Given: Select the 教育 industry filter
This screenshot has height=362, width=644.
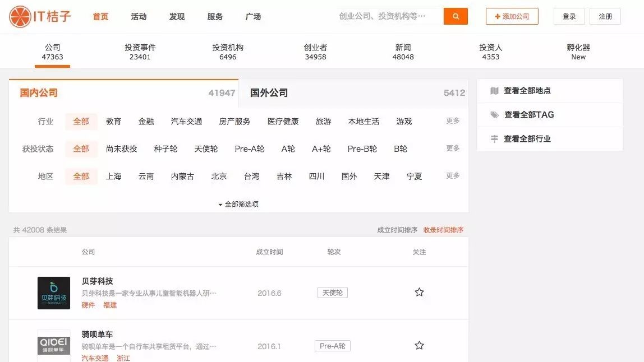Looking at the screenshot, I should 114,121.
